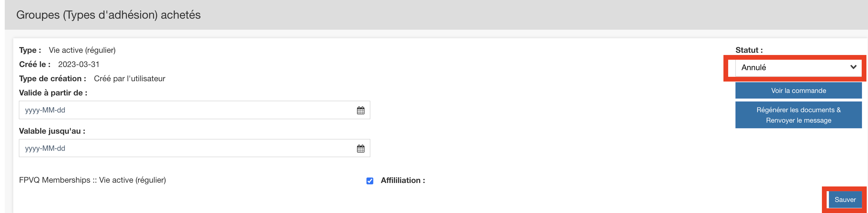Image resolution: width=868 pixels, height=213 pixels.
Task: Click the Type label at top
Action: 30,50
